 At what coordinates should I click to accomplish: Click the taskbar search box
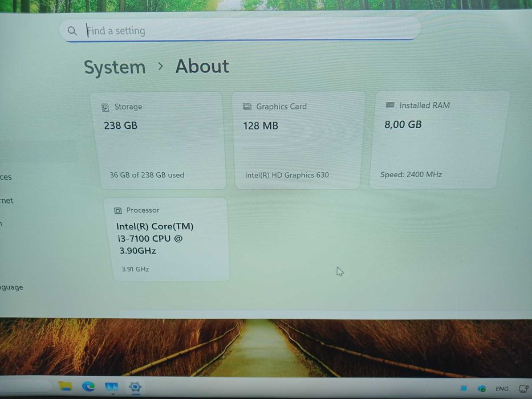tap(26, 386)
